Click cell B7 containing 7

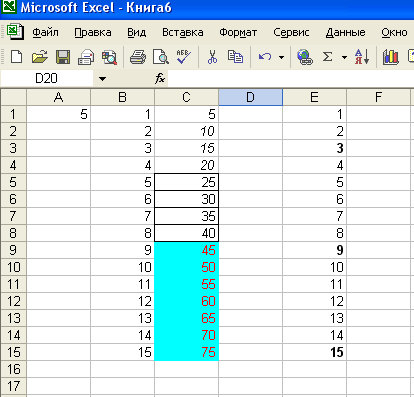point(122,216)
